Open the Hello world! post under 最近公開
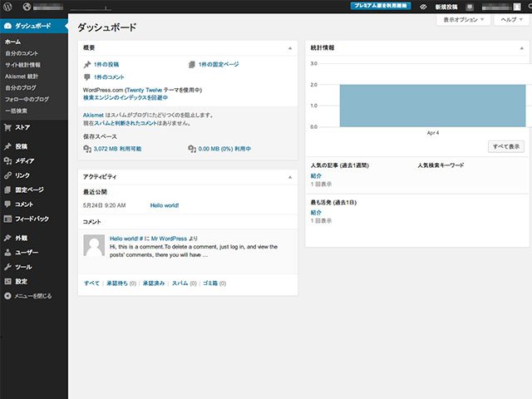 coord(165,205)
